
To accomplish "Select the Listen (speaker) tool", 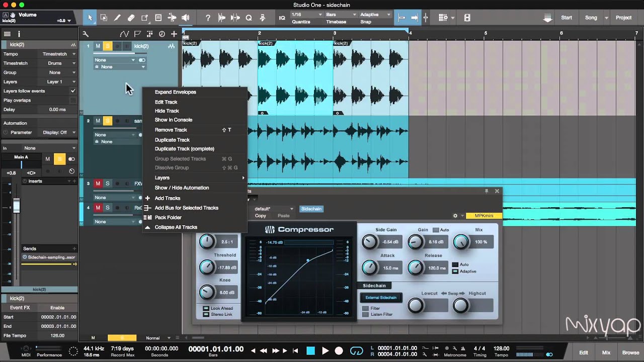I will click(186, 18).
